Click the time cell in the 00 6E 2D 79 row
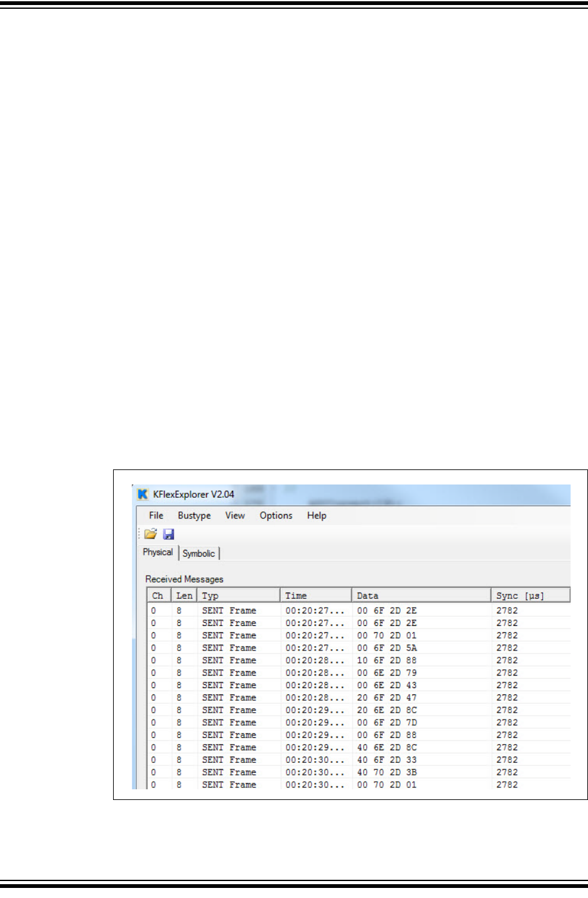 coord(315,673)
